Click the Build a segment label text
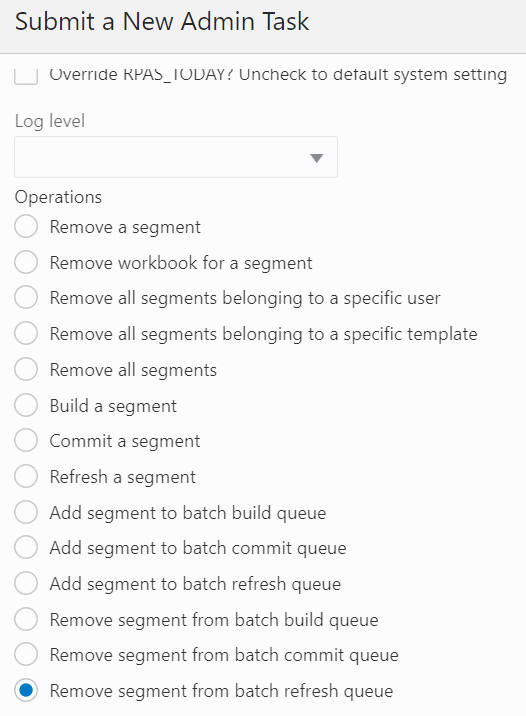The width and height of the screenshot is (526, 716). (x=113, y=406)
